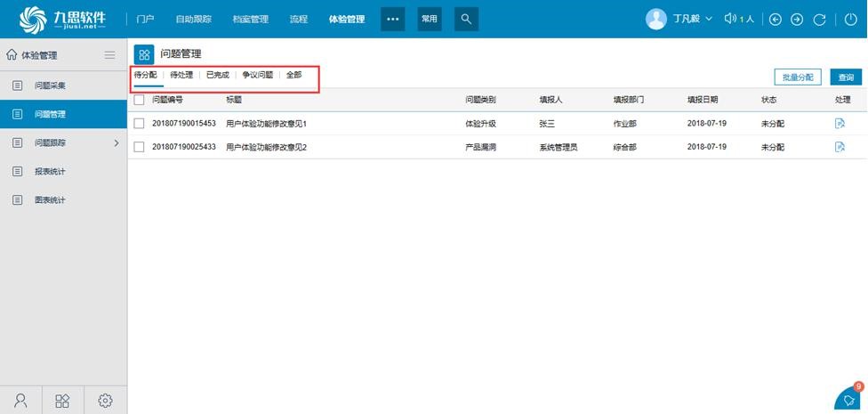Click the power logout icon
This screenshot has width=868, height=414.
point(850,20)
